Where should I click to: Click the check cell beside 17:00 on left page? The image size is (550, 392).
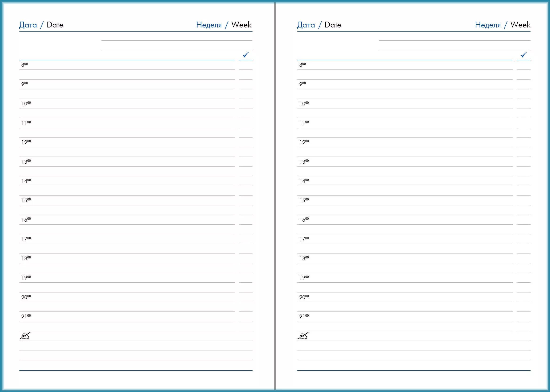pos(246,239)
